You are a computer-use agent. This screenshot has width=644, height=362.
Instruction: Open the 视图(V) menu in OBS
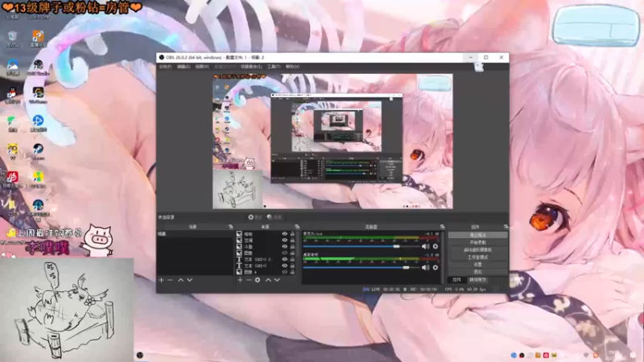[202, 67]
